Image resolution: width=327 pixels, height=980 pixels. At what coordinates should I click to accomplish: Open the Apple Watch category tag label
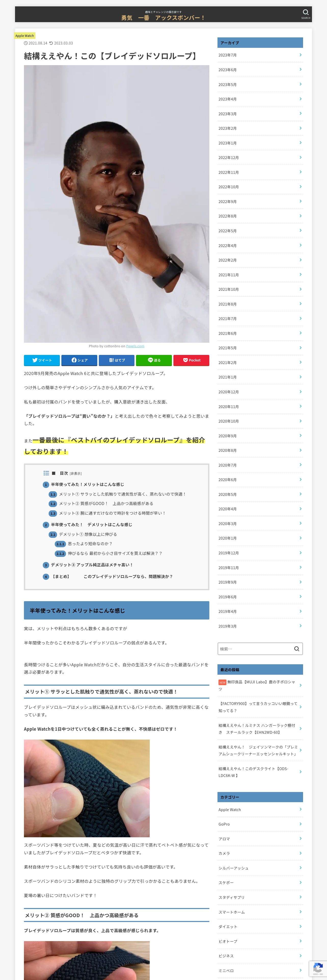tap(25, 36)
